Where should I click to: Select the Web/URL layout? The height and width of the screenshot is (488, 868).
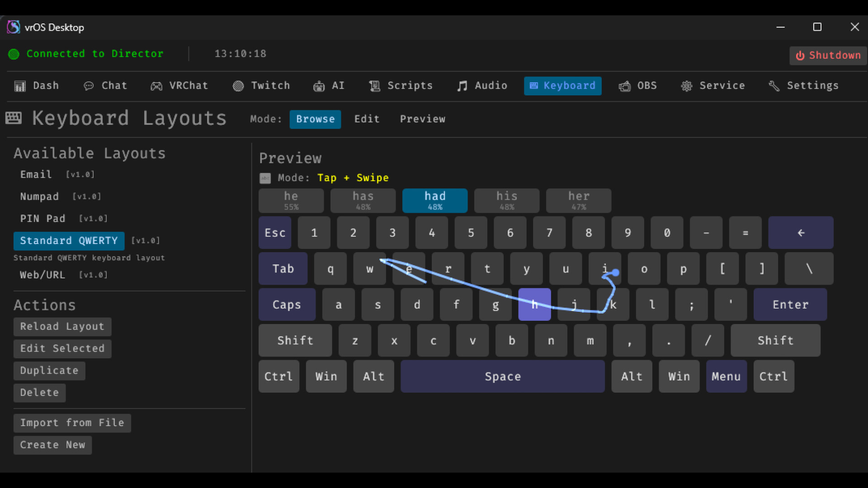tap(42, 275)
